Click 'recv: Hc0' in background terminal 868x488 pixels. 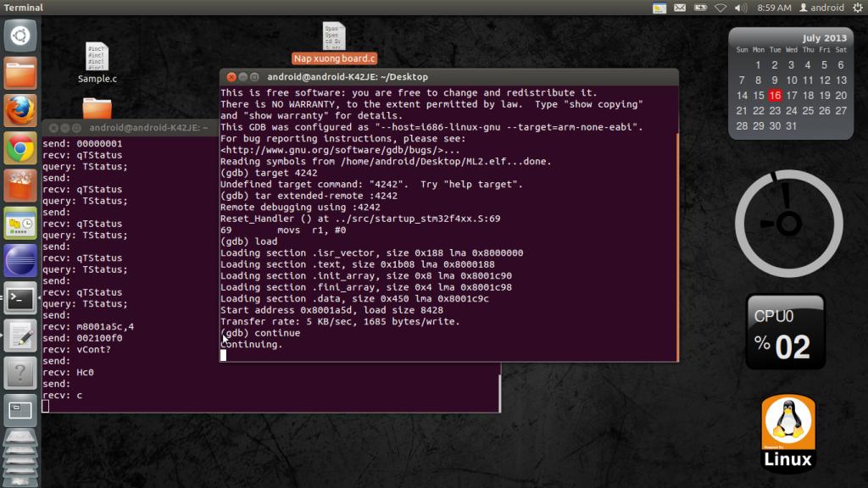68,373
